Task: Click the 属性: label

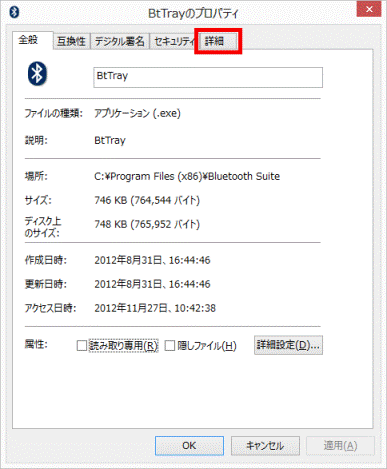Action: click(36, 344)
